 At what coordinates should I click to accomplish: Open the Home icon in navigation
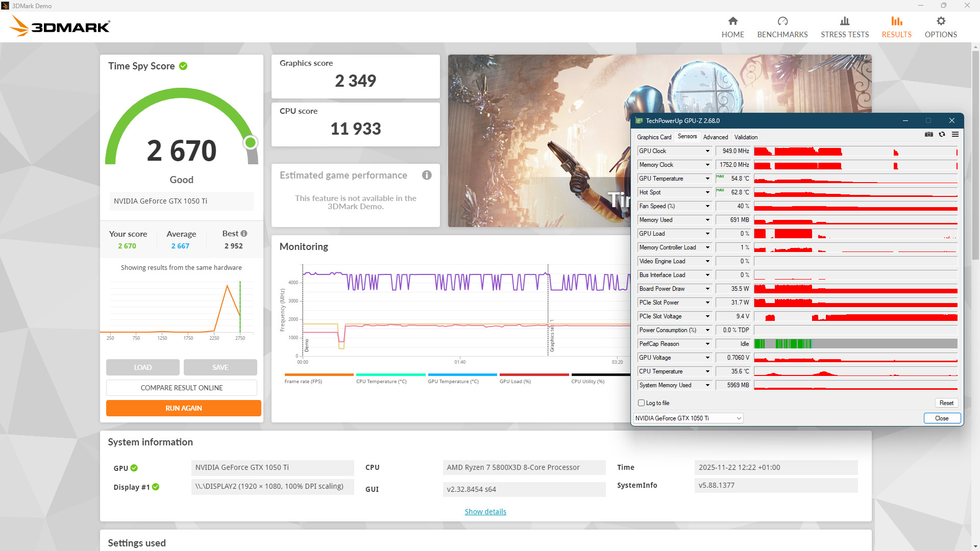point(732,21)
